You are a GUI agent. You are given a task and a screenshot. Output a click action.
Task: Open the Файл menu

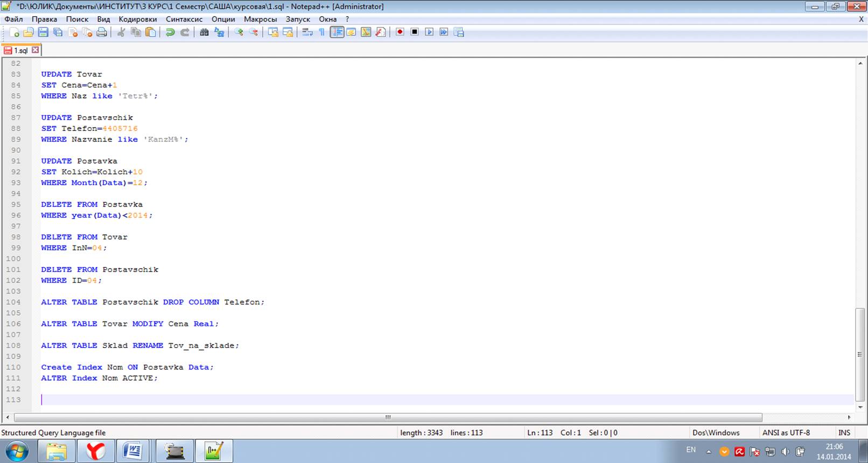point(13,19)
